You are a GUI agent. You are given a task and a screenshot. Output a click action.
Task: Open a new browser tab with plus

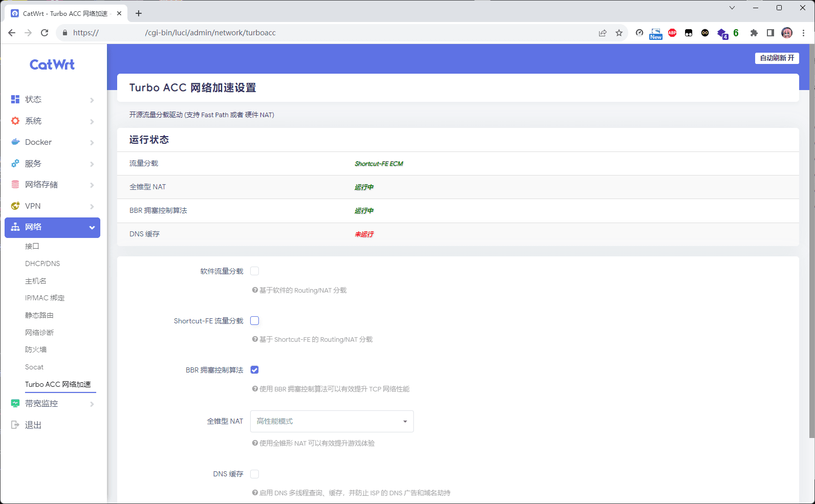[139, 13]
